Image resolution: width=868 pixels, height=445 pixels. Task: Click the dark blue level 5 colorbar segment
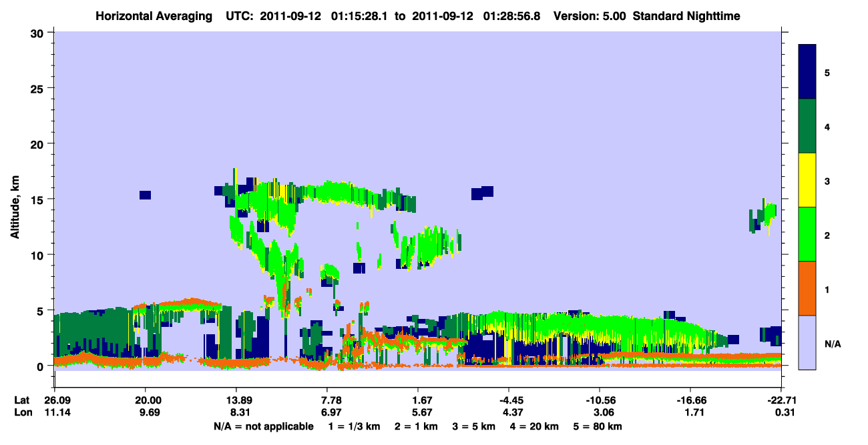point(807,72)
